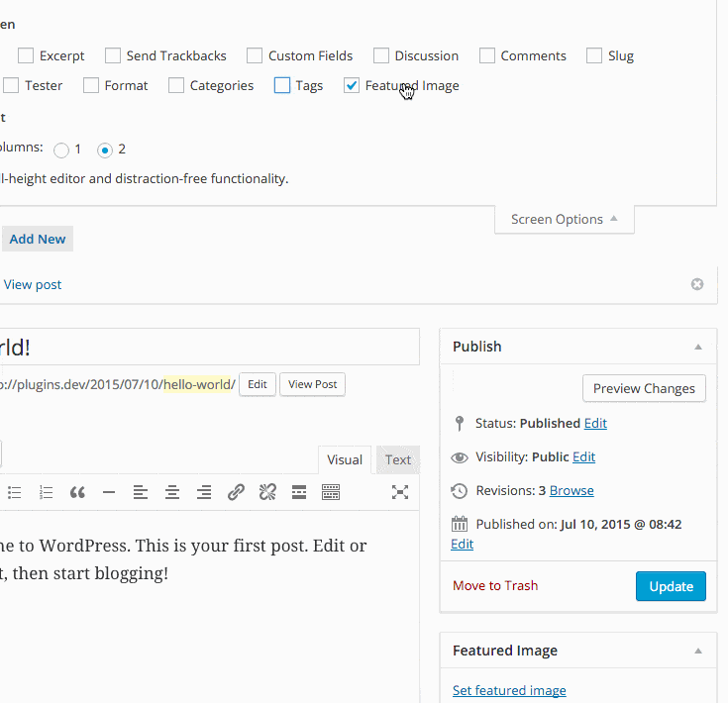Center align the text
The width and height of the screenshot is (728, 703).
172,492
